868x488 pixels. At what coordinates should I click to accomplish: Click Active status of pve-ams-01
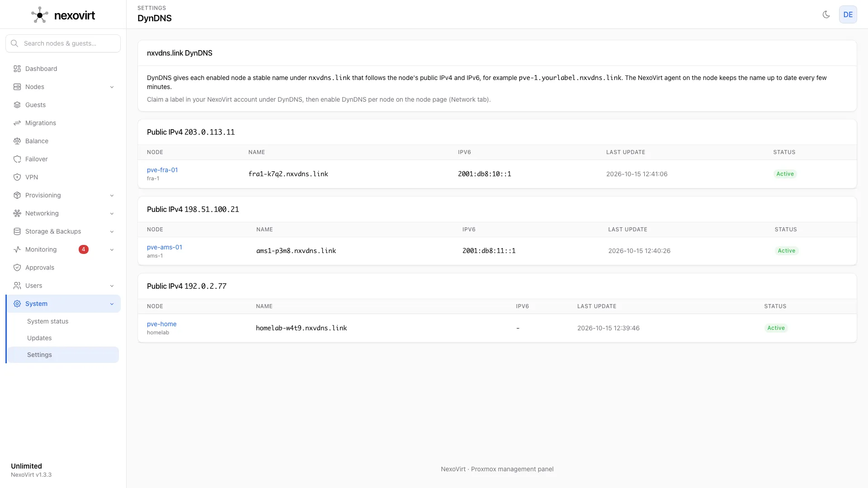(x=787, y=251)
